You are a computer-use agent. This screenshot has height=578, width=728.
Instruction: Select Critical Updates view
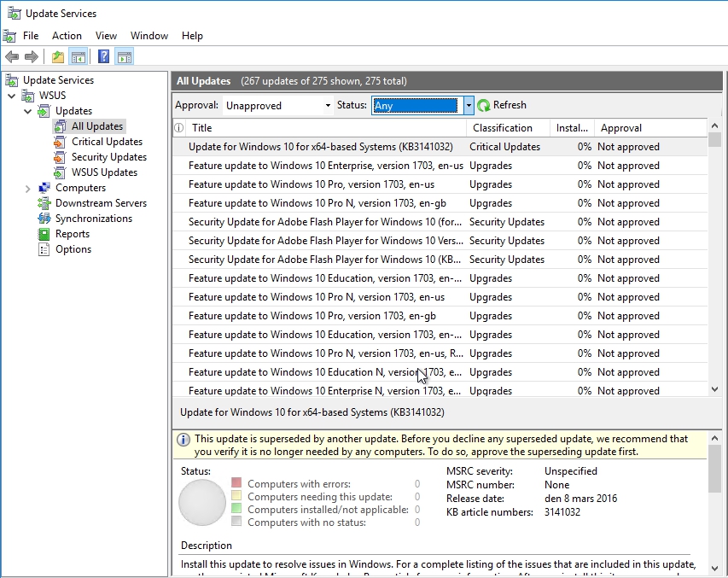pyautogui.click(x=107, y=142)
